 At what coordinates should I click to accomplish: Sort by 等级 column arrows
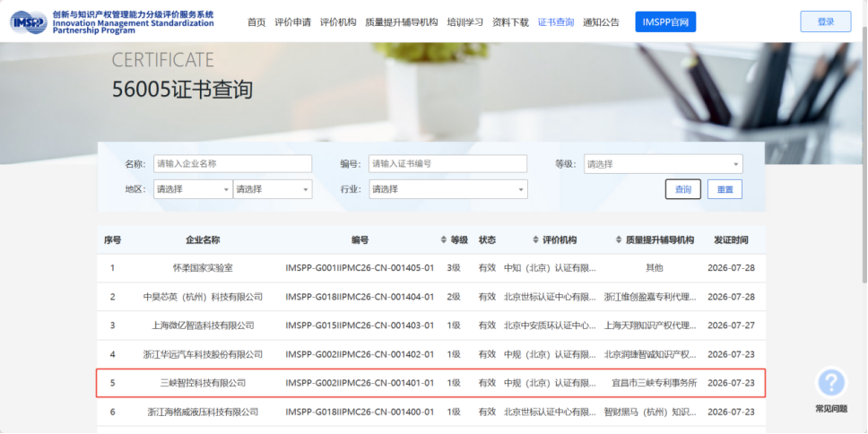443,240
